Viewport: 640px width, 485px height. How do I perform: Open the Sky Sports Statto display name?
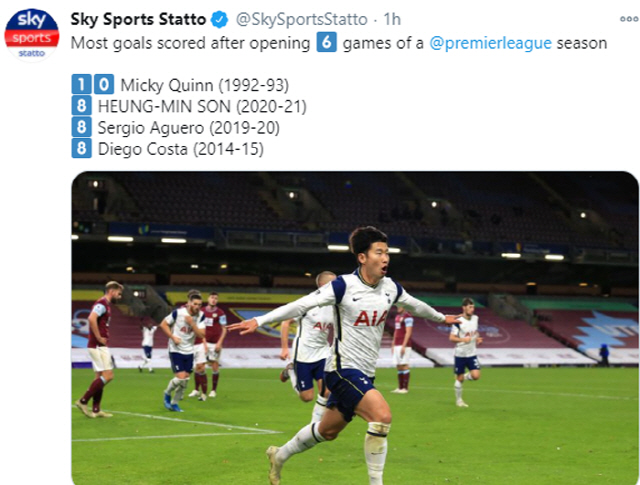(138, 20)
